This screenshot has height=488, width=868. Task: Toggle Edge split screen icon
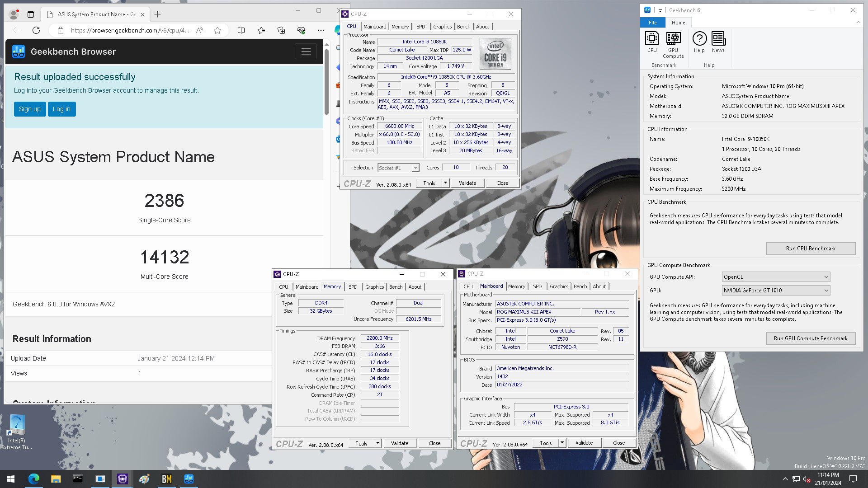(x=241, y=30)
